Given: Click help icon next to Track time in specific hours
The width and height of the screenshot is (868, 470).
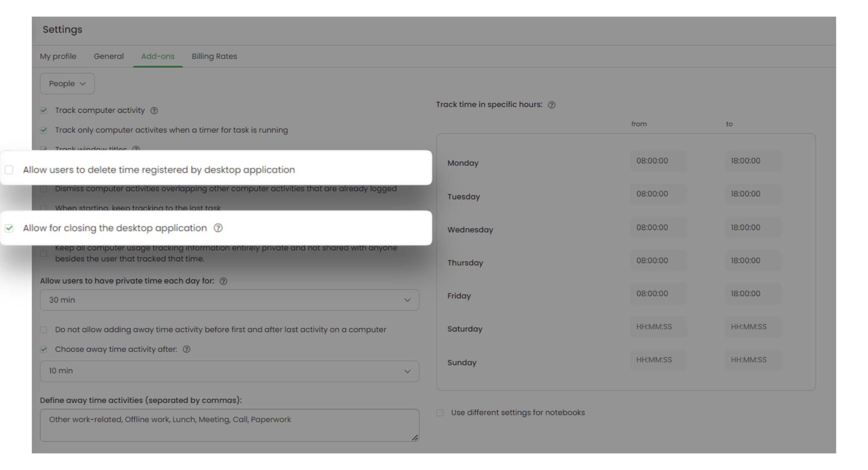Looking at the screenshot, I should click(552, 105).
